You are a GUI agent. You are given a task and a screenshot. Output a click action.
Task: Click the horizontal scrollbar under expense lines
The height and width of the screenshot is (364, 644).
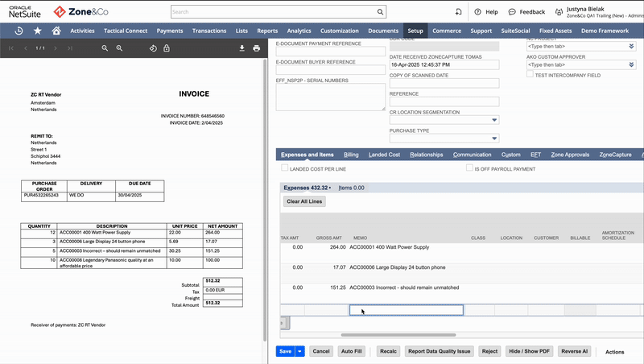click(x=398, y=335)
